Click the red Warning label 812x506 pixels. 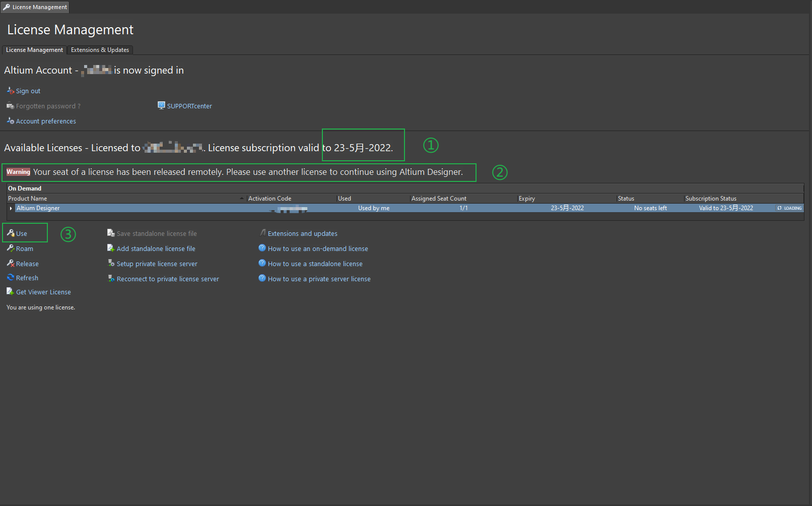tap(18, 172)
